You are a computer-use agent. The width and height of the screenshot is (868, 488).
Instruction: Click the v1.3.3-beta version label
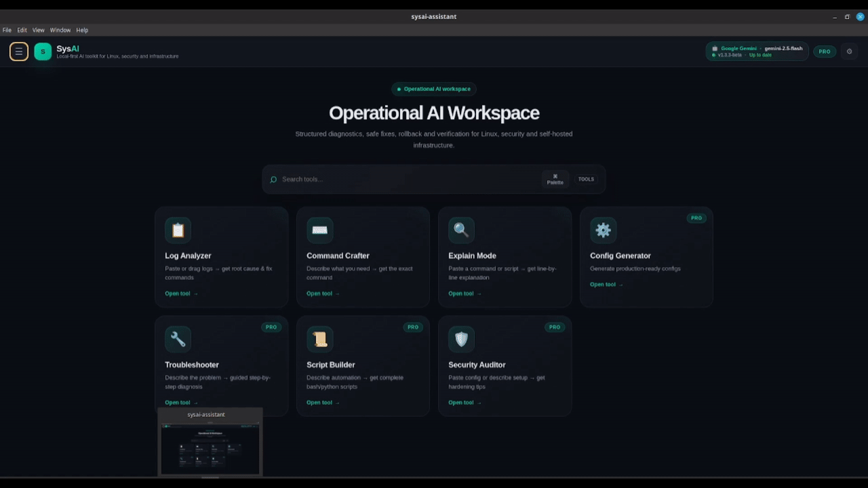point(730,55)
